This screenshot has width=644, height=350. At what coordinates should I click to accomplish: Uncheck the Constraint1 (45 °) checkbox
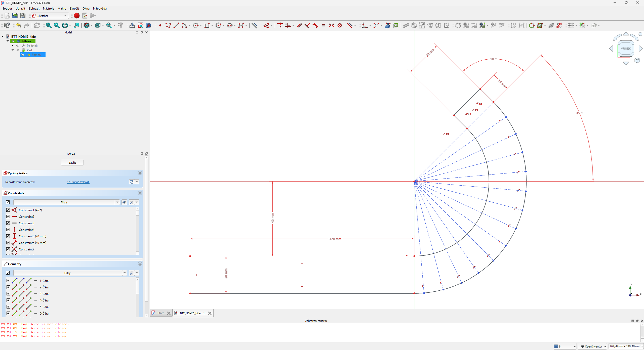8,210
